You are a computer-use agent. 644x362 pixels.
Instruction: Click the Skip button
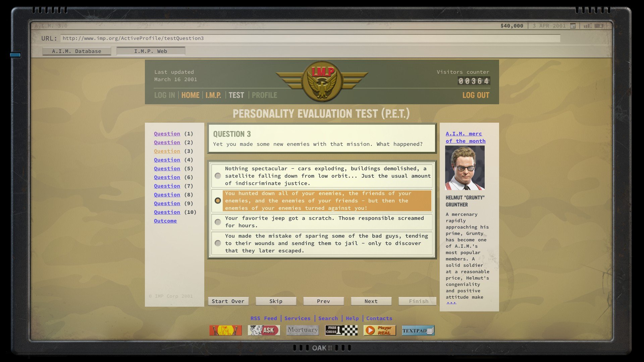coord(276,301)
